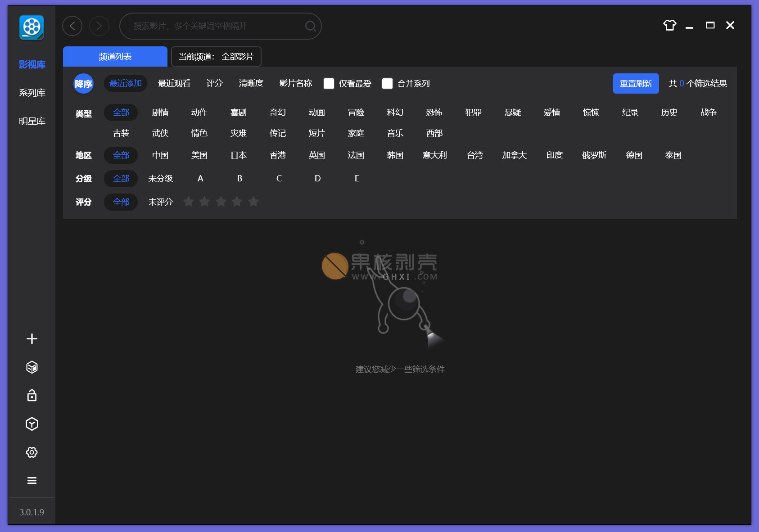Select the fifth star in rating filter
Screen dimensions: 759x532
(253, 202)
